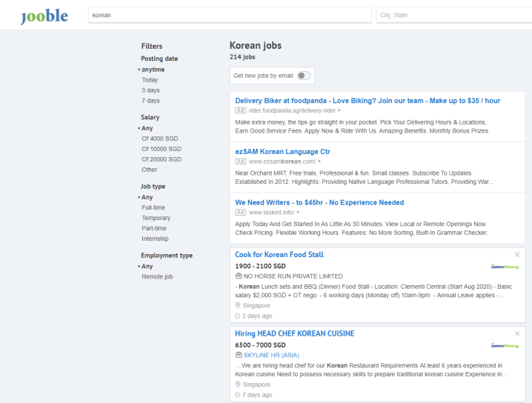Viewport: 532px width, 403px height.
Task: Expand dropdown arrow next to ezsamkorean.com URL
Action: click(x=319, y=161)
